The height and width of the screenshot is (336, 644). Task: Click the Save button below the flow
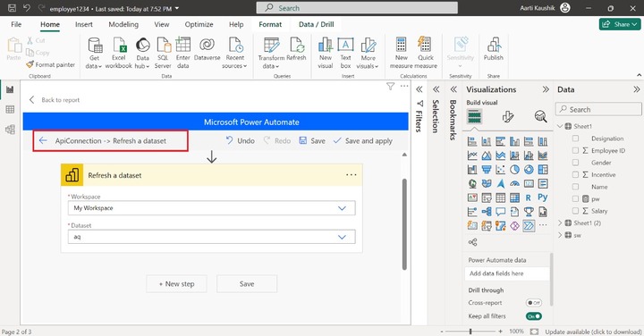coord(247,284)
